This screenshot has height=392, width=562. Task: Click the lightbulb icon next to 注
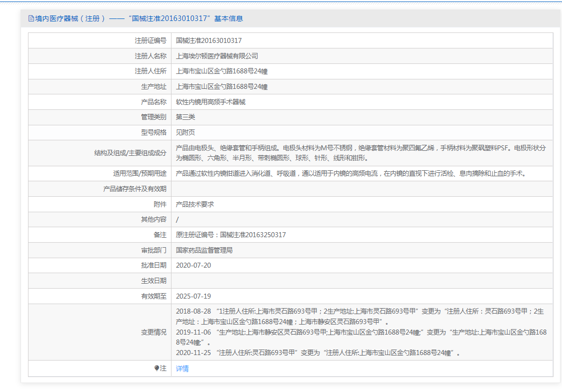[157, 368]
